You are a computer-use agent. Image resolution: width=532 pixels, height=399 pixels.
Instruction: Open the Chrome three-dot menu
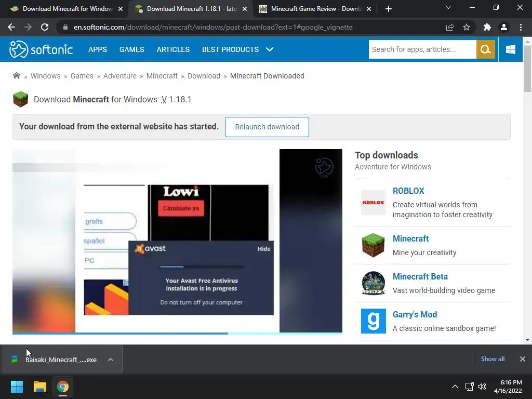point(521,27)
